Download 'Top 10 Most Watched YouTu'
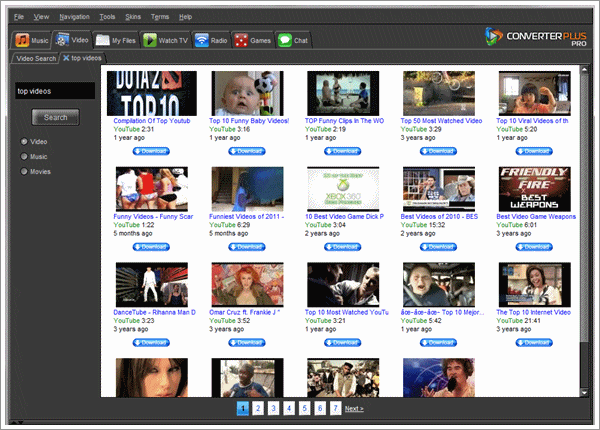This screenshot has height=430, width=600. (342, 342)
